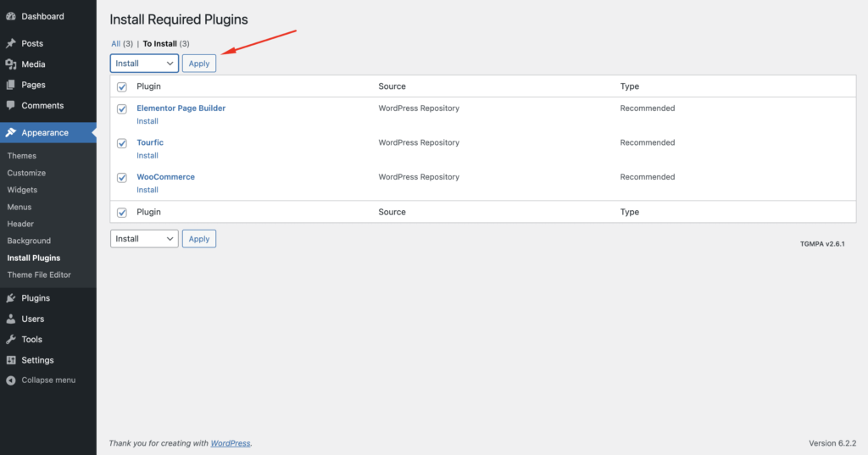Click the Dashboard gauge icon

10,16
